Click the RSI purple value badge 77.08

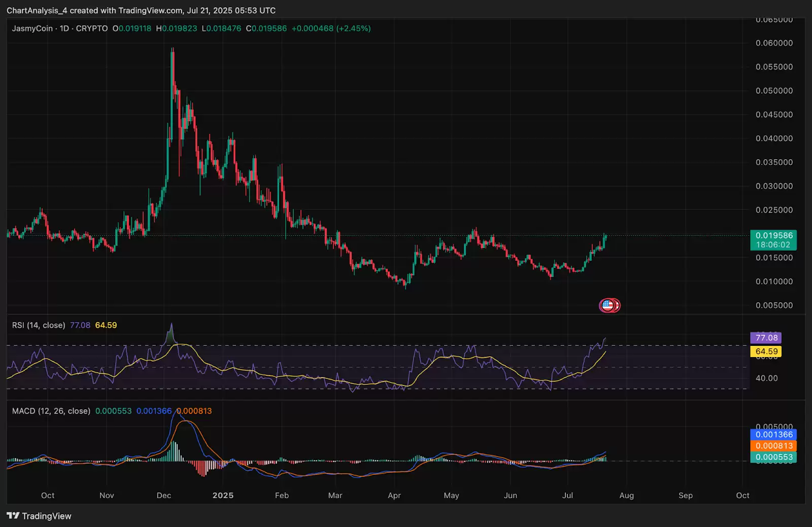[766, 337]
